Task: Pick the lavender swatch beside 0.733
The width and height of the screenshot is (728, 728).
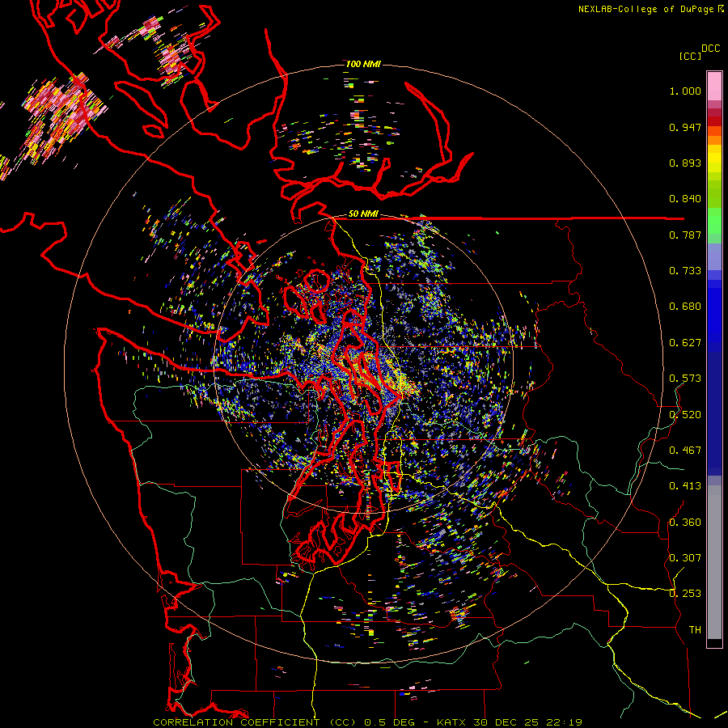Action: click(714, 257)
